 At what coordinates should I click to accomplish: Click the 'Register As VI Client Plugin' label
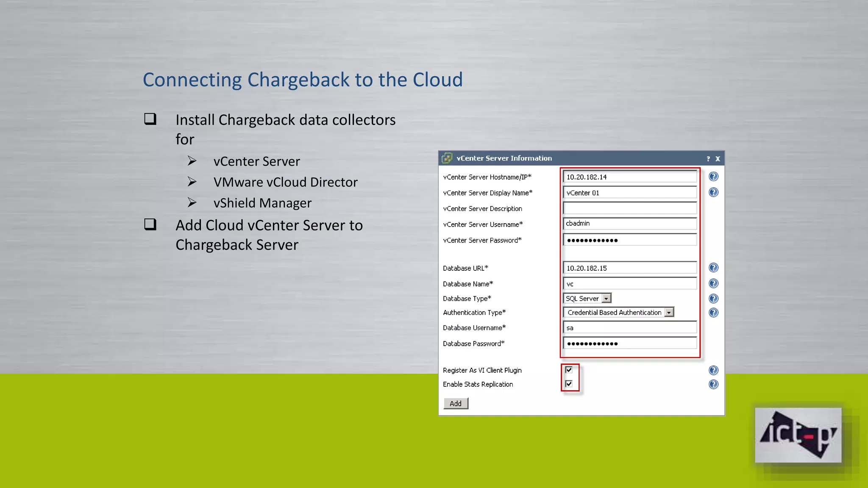coord(482,370)
